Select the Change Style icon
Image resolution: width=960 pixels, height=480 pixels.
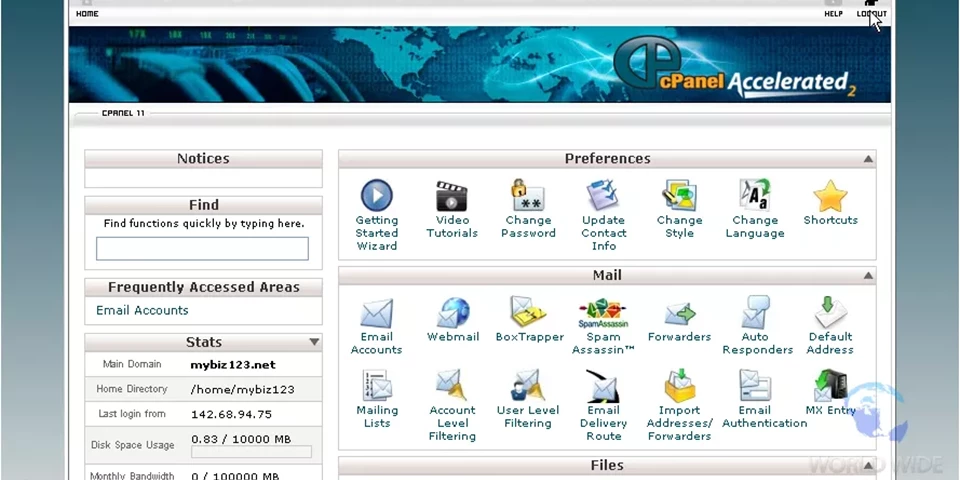pos(679,196)
